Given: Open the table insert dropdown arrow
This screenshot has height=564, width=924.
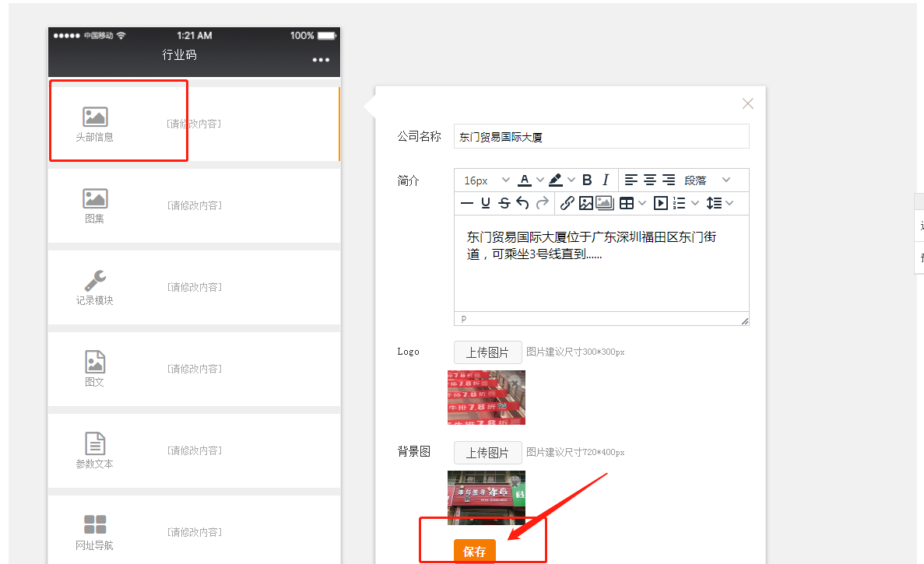Looking at the screenshot, I should point(642,203).
